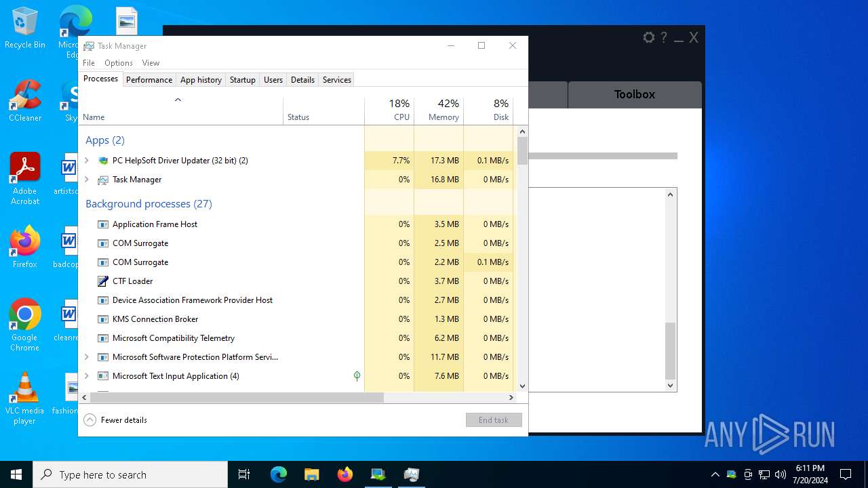Image resolution: width=868 pixels, height=488 pixels.
Task: Sort processes by the Name column
Action: [x=180, y=111]
